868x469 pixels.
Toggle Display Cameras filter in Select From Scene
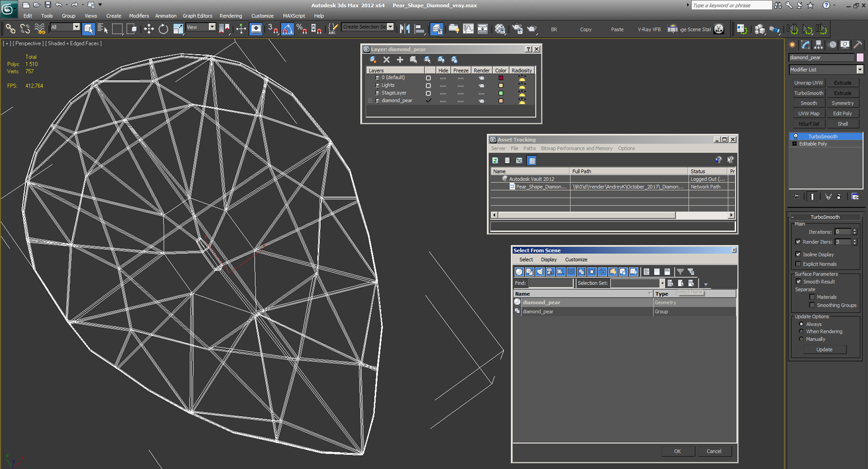pyautogui.click(x=550, y=271)
